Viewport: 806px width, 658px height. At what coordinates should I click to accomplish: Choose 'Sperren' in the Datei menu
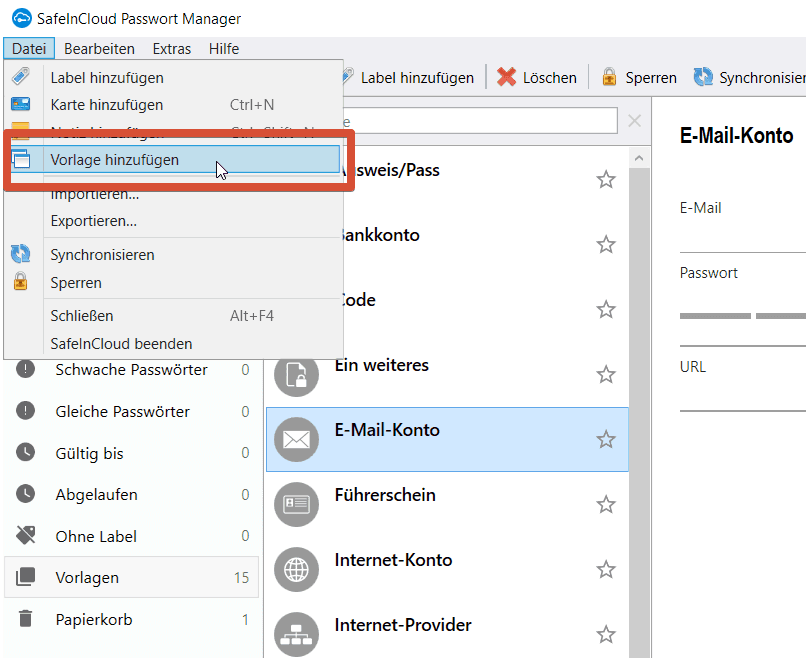175,283
